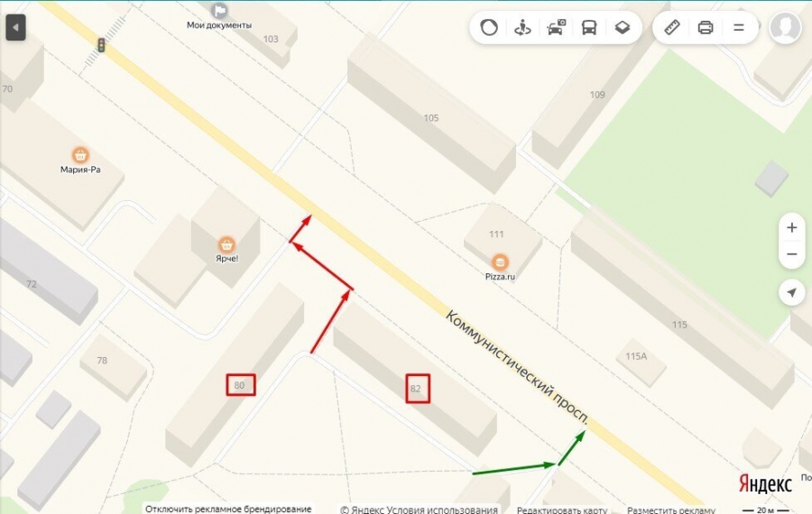Expand the collapsed left side panel
Viewport: 812px width, 514px height.
15,27
